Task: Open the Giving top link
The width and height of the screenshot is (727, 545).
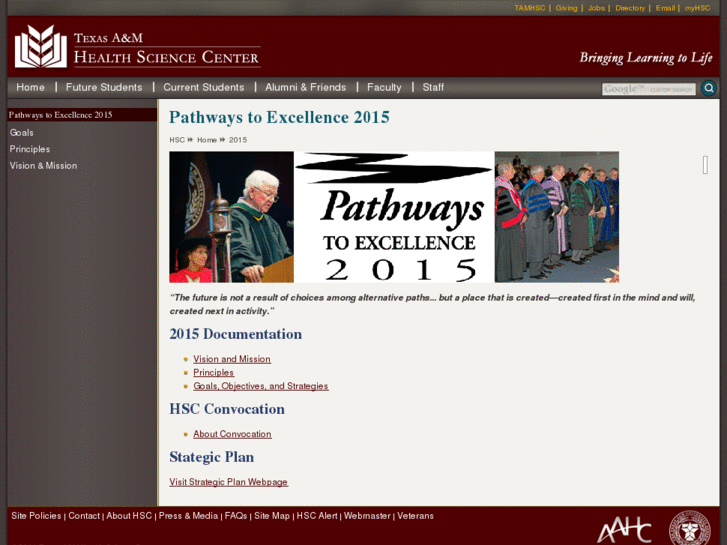Action: tap(566, 8)
